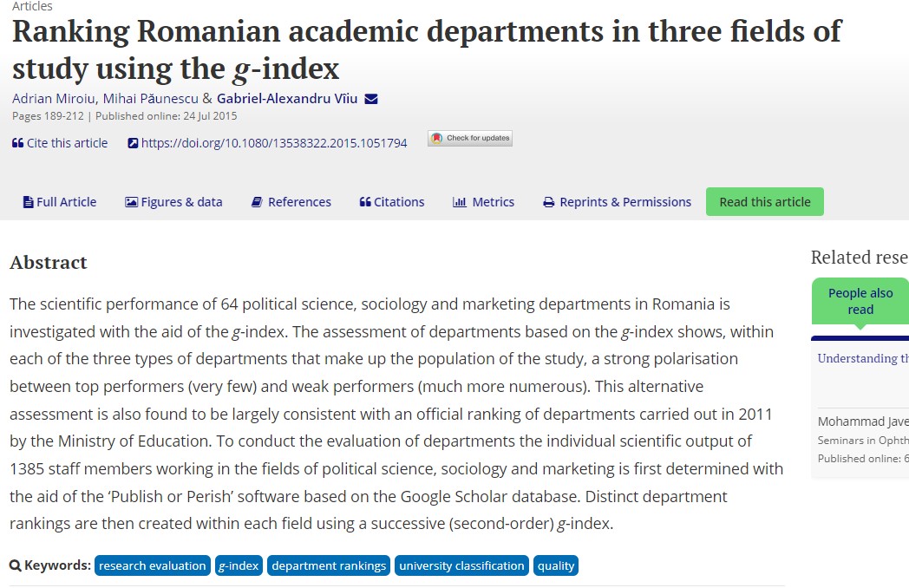Click the printer icon on Reprints & Permissions
This screenshot has height=588, width=909.
(548, 202)
